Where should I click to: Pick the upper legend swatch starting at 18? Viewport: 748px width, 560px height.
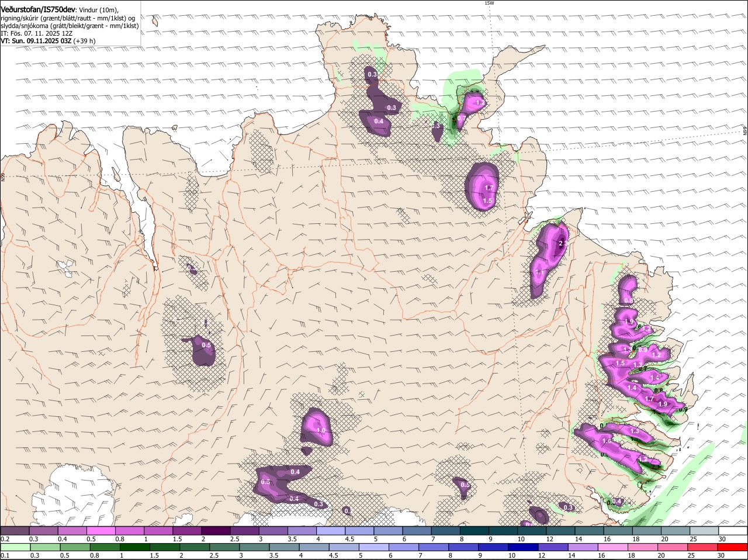(x=647, y=530)
